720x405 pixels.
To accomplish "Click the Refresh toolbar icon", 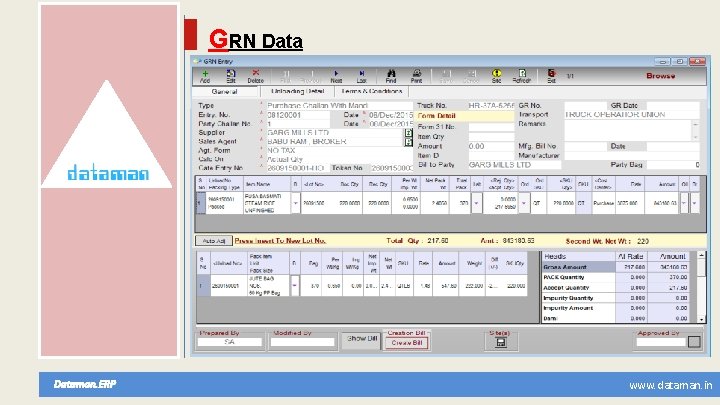I will (522, 76).
